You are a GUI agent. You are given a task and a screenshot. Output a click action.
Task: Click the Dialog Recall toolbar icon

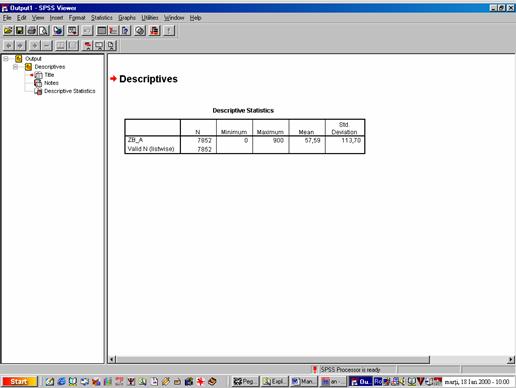(73, 31)
